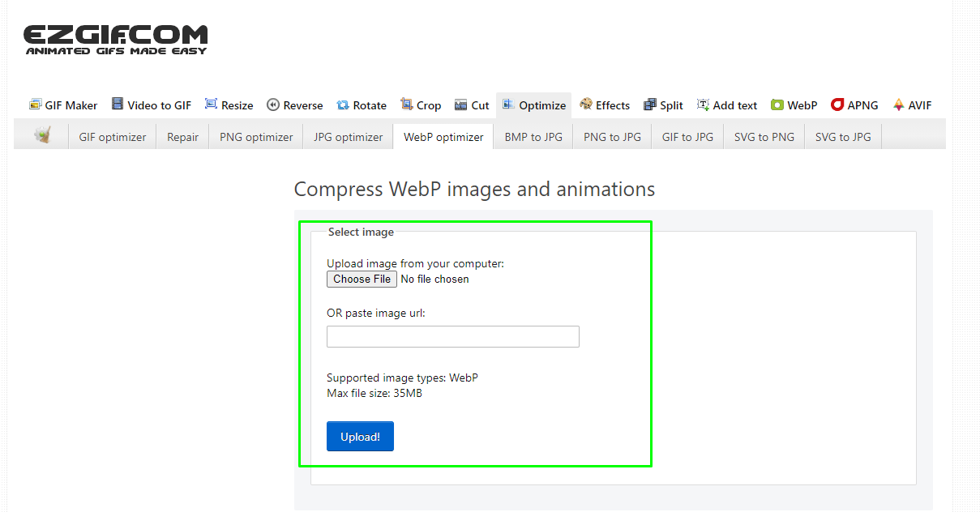
Task: Click the image URL input field
Action: pos(452,336)
